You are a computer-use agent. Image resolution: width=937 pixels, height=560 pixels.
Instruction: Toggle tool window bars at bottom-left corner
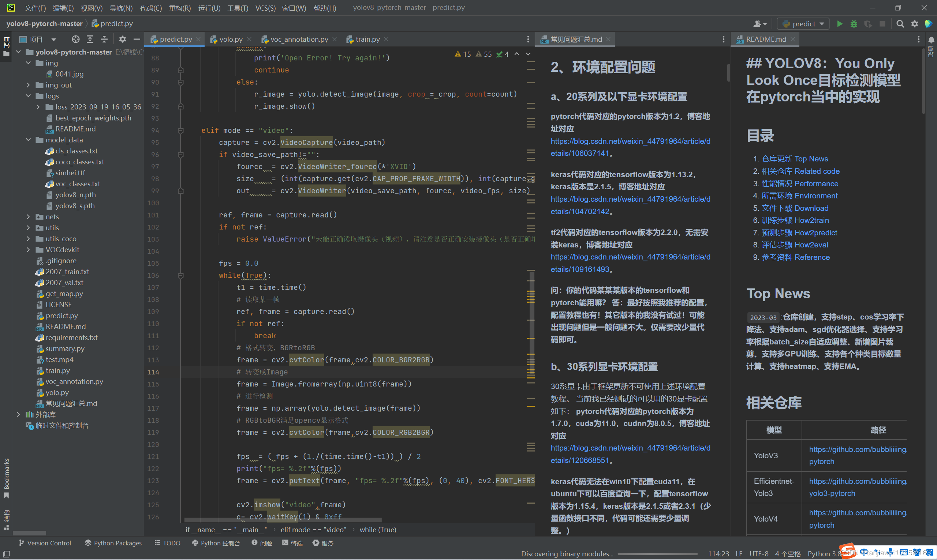point(7,553)
